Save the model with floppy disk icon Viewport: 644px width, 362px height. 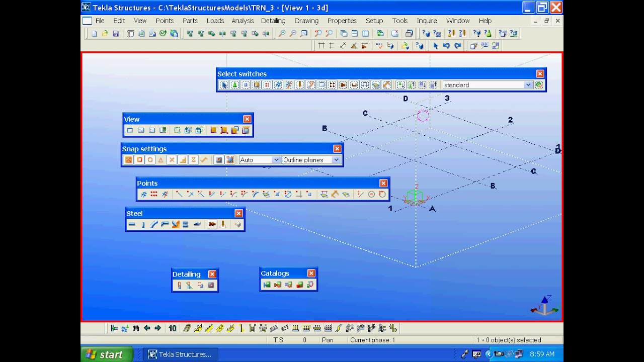[116, 34]
